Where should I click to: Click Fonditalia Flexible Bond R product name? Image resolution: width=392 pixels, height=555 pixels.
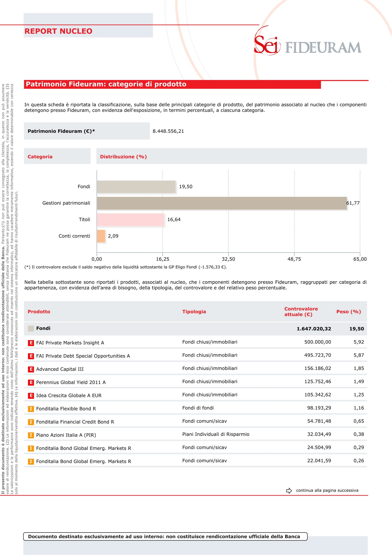tap(66, 409)
